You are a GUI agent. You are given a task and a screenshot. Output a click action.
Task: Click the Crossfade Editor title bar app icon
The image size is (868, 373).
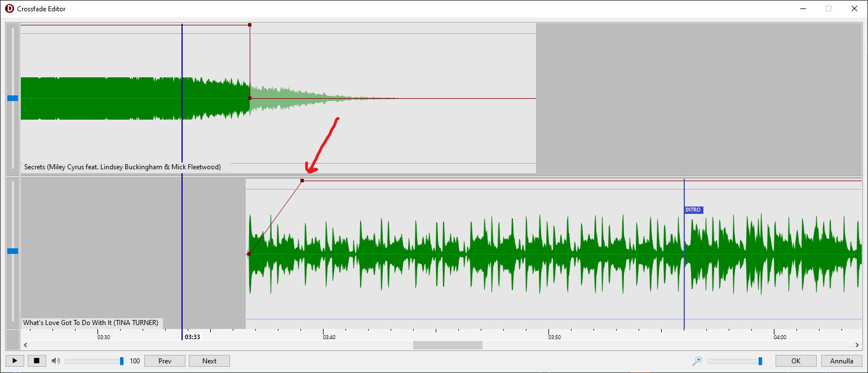pyautogui.click(x=9, y=8)
